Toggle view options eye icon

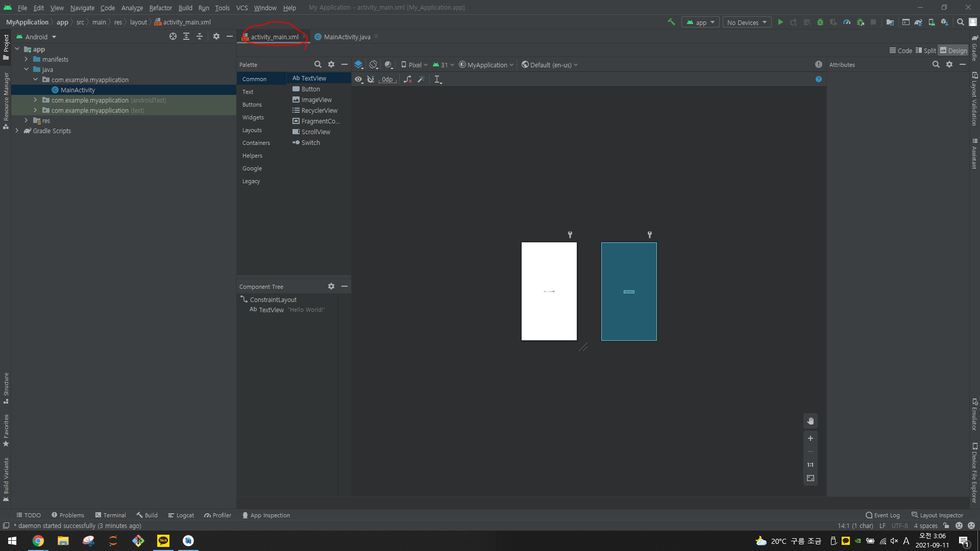pyautogui.click(x=359, y=79)
